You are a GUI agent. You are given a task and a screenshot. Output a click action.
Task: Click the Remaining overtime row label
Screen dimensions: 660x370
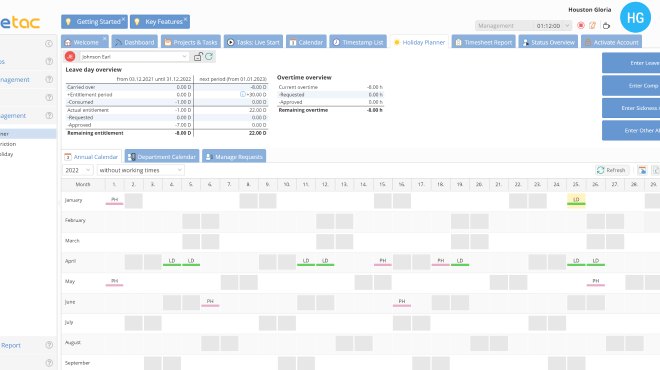click(x=303, y=110)
